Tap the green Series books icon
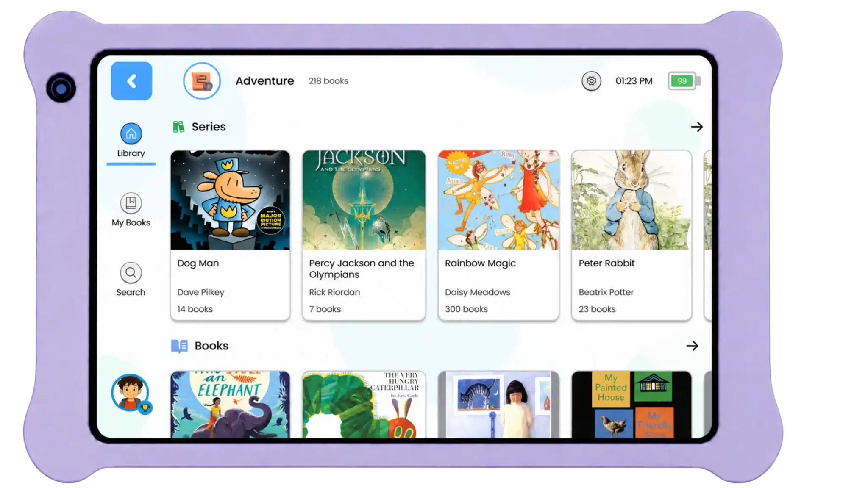The image size is (868, 488). (179, 127)
